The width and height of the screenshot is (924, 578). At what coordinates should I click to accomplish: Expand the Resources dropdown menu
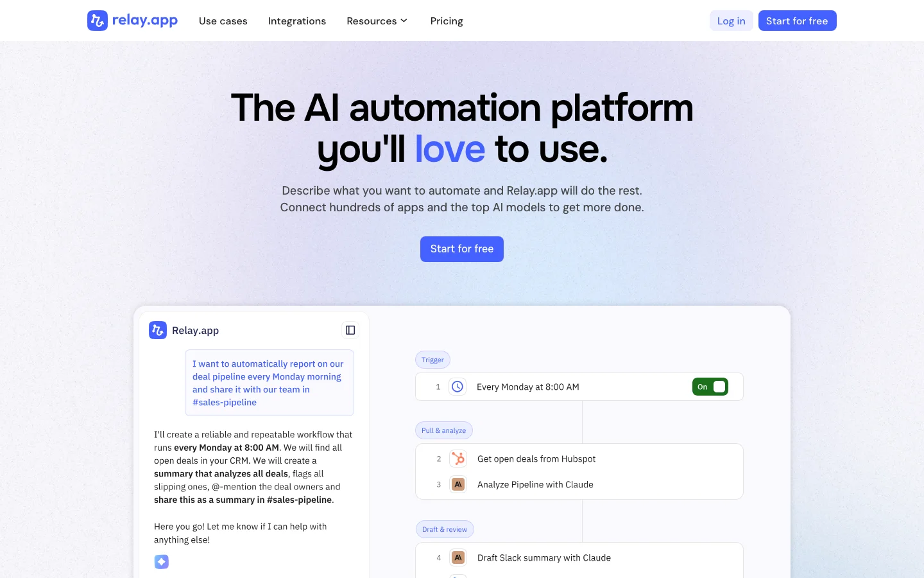click(x=377, y=21)
